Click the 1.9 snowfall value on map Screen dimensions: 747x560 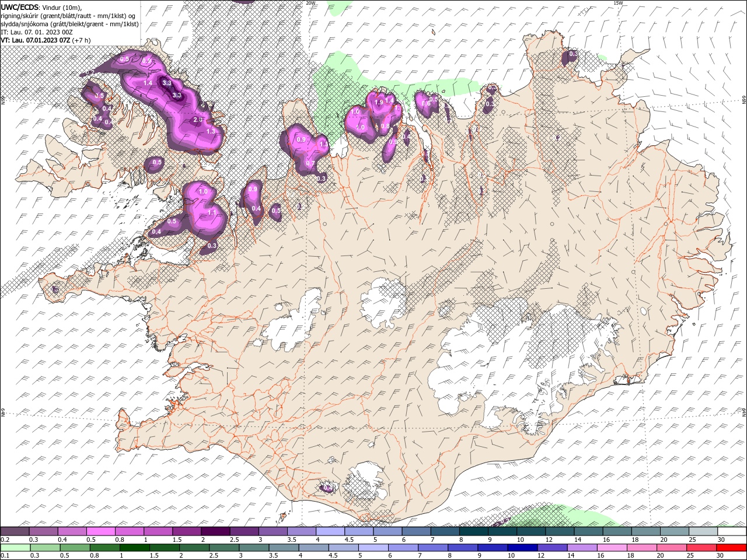click(379, 102)
